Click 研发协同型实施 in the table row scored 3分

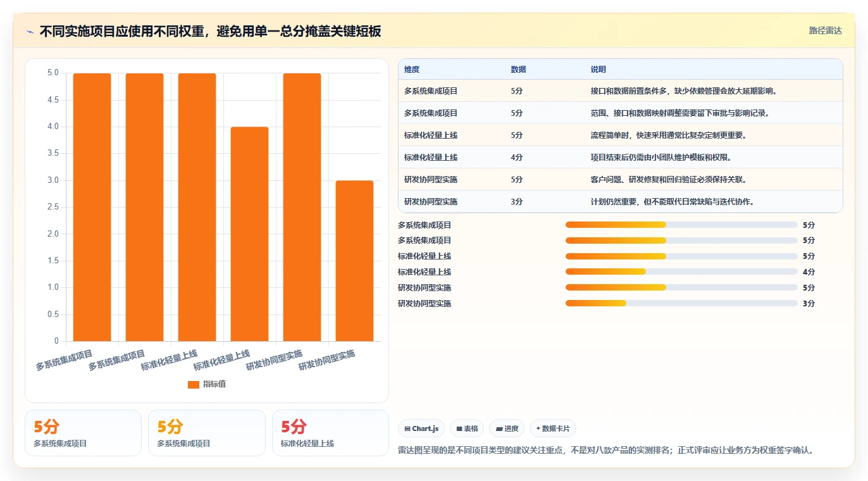tap(431, 202)
